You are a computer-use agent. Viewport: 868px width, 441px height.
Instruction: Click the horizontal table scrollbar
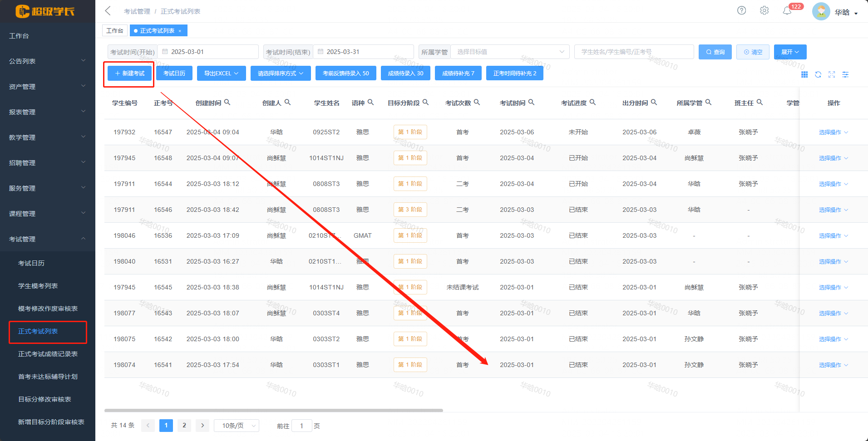[273, 410]
